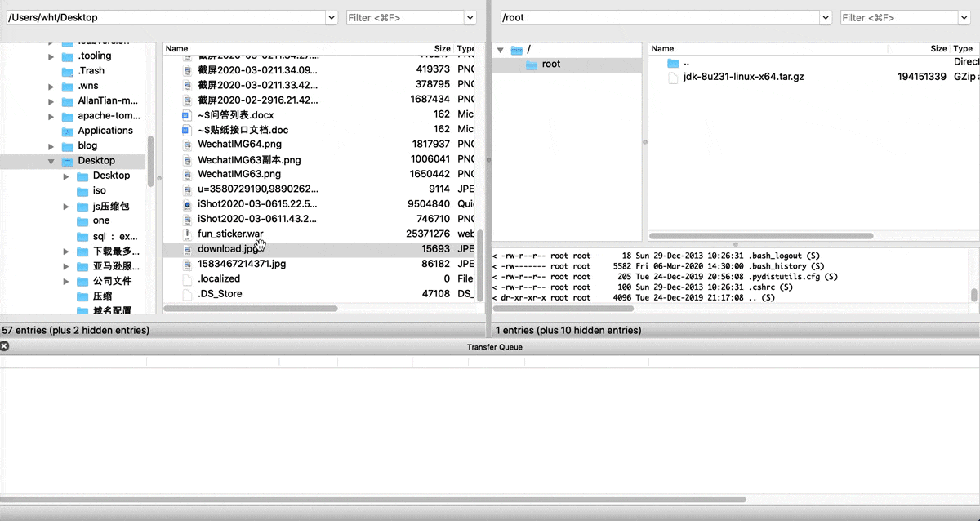This screenshot has height=521, width=980.
Task: Open the local Filter history dropdown
Action: coord(470,17)
